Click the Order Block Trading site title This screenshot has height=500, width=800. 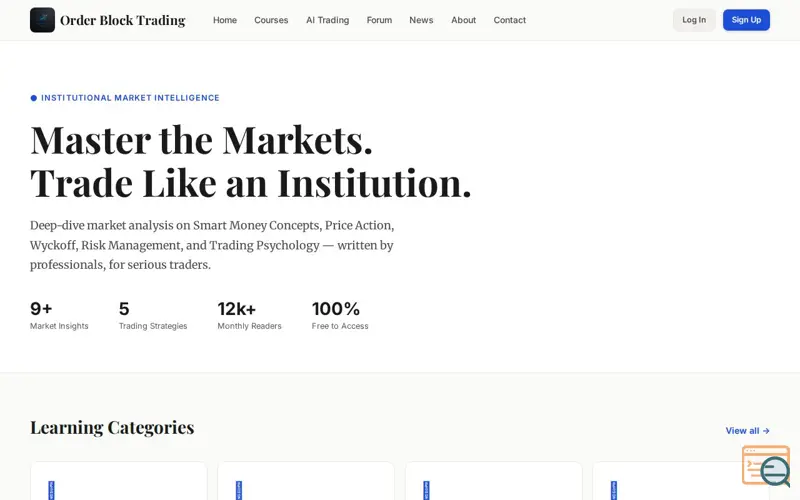pos(122,20)
